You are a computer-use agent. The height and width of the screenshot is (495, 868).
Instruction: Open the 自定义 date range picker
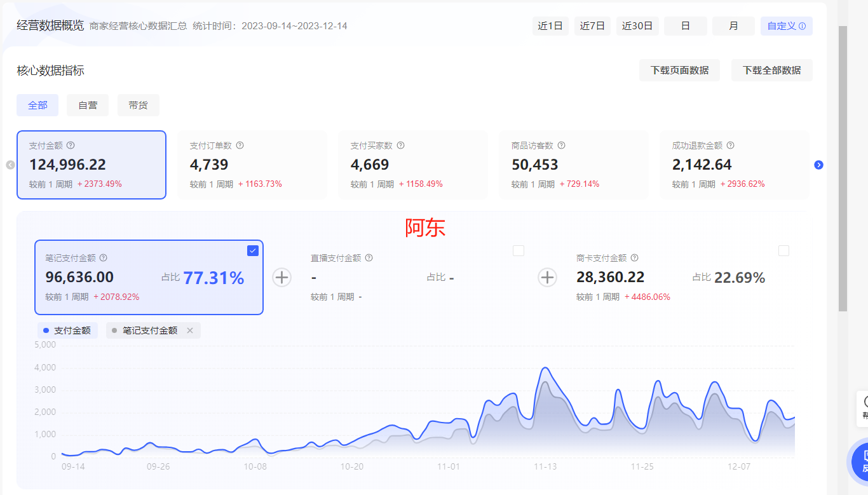click(786, 26)
